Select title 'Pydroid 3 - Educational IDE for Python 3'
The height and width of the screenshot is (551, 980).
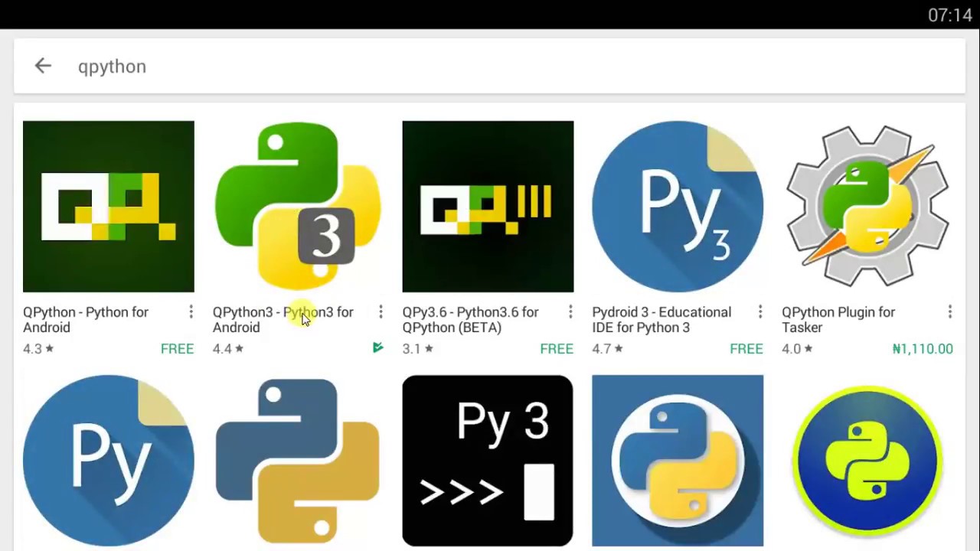pyautogui.click(x=661, y=320)
